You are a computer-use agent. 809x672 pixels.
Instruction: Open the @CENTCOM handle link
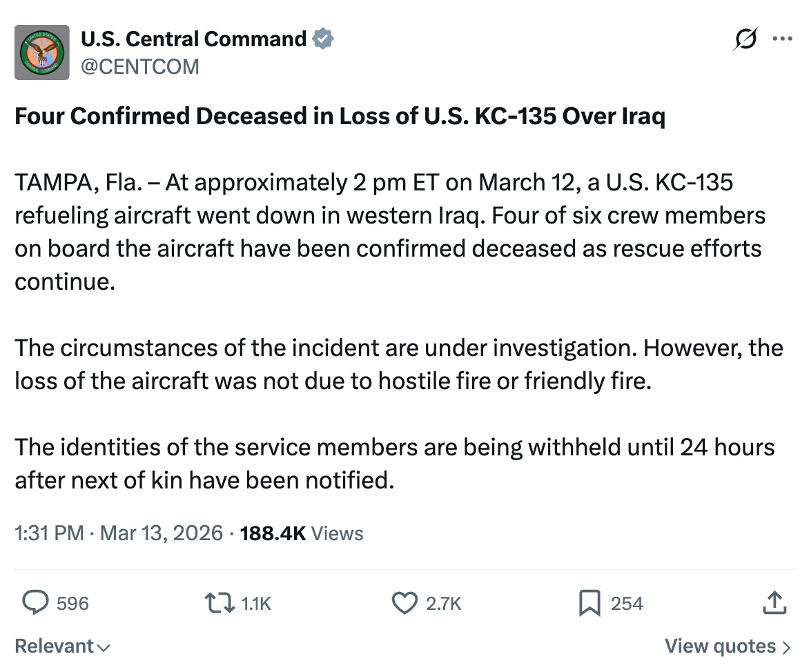pos(139,66)
